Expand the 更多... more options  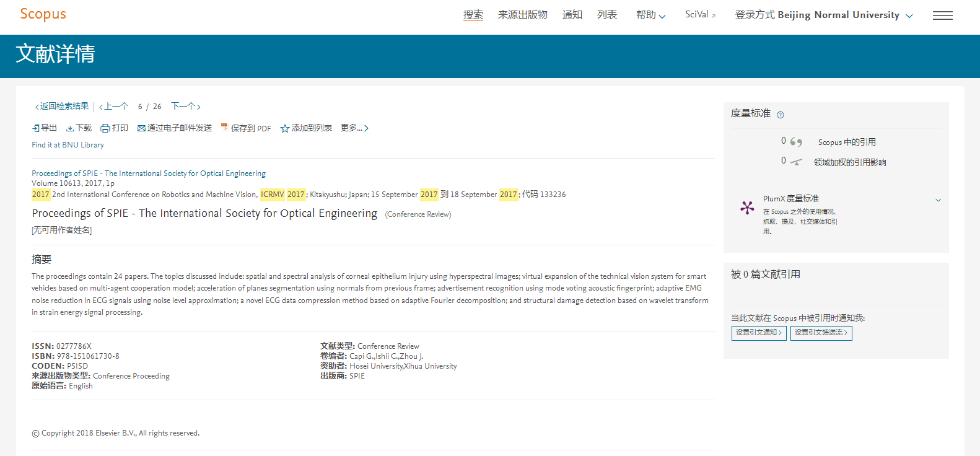(x=354, y=128)
